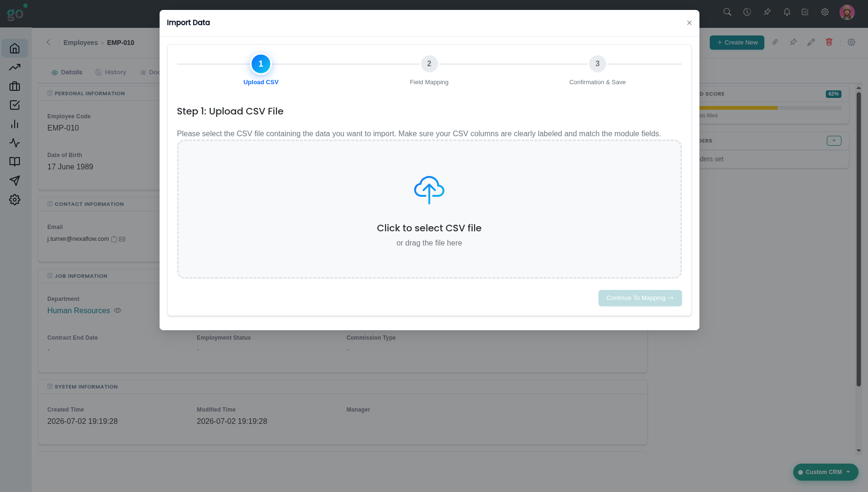Open the bar chart icon in the sidebar

15,124
